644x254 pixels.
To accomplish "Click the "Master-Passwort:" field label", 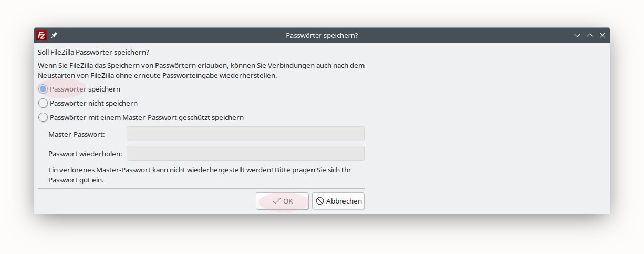I will pos(77,134).
